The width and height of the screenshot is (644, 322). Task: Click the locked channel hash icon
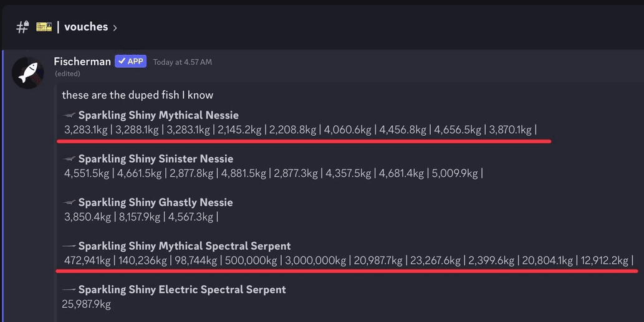click(x=22, y=27)
